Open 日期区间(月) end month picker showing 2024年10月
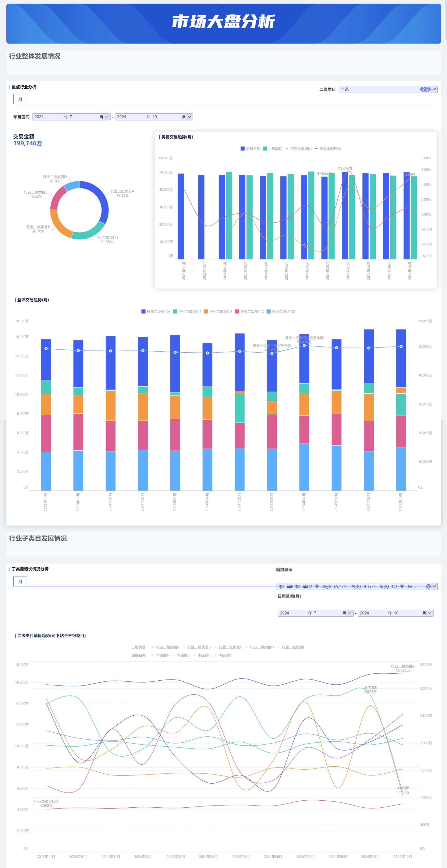 point(395,613)
